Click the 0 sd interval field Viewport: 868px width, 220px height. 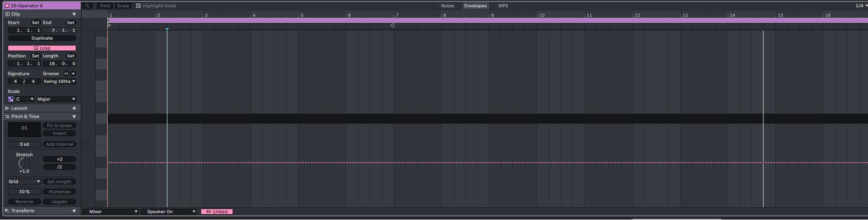click(x=24, y=144)
